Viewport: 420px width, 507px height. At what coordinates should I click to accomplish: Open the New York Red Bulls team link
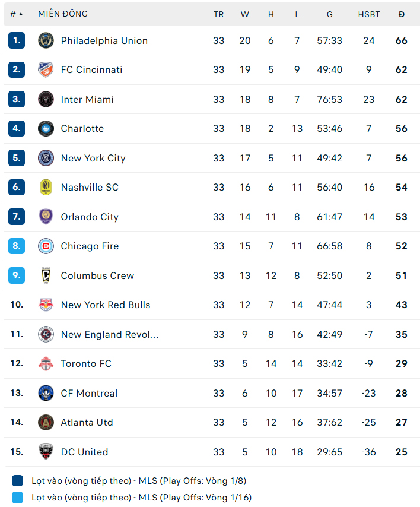click(x=106, y=305)
